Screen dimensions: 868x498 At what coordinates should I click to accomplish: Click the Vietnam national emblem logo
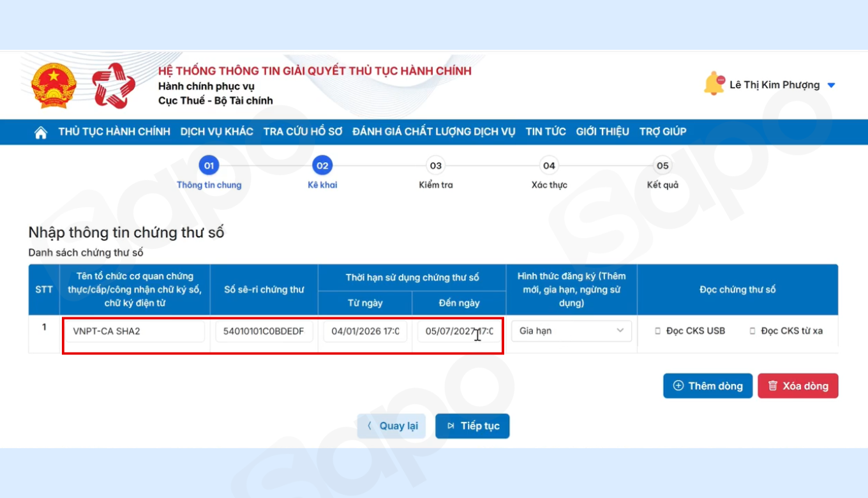54,86
